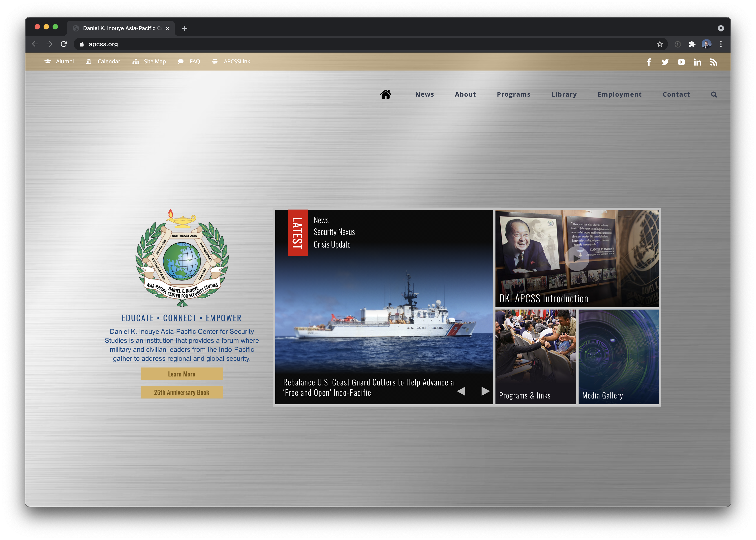Bookmark this page with the star icon
Image resolution: width=756 pixels, height=540 pixels.
click(x=660, y=44)
